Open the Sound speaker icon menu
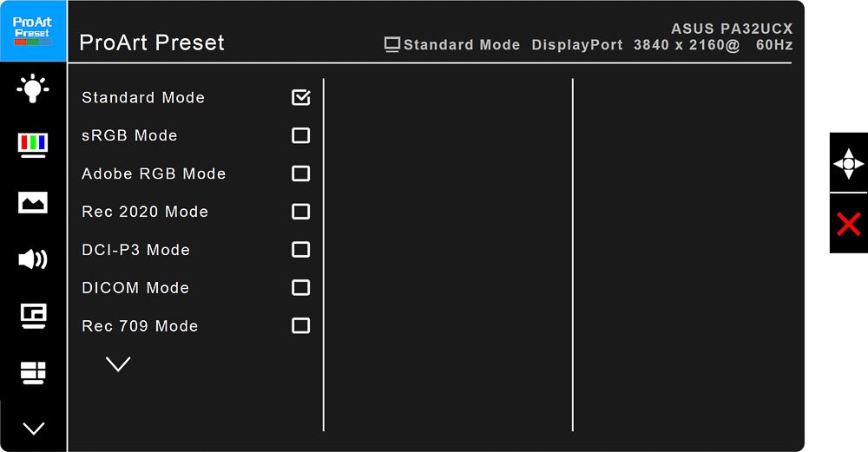The image size is (868, 452). (x=33, y=259)
